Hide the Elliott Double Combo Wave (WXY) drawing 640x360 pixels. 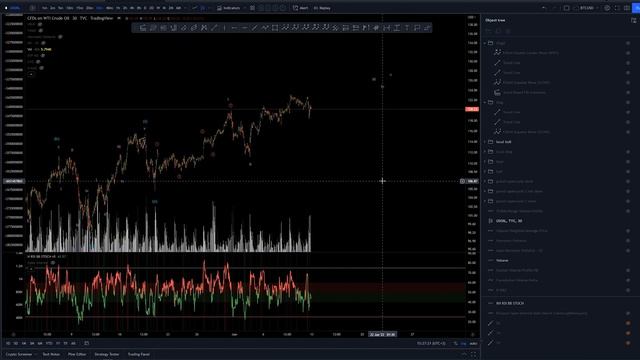click(628, 53)
